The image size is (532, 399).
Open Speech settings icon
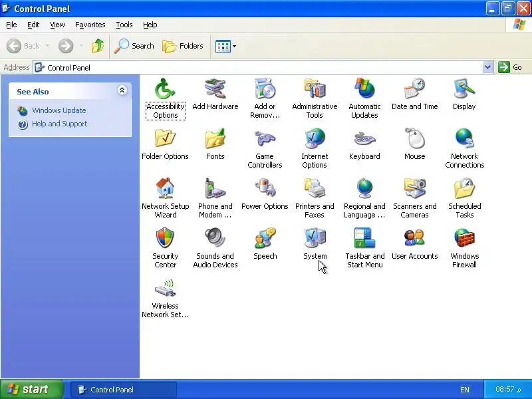(265, 238)
